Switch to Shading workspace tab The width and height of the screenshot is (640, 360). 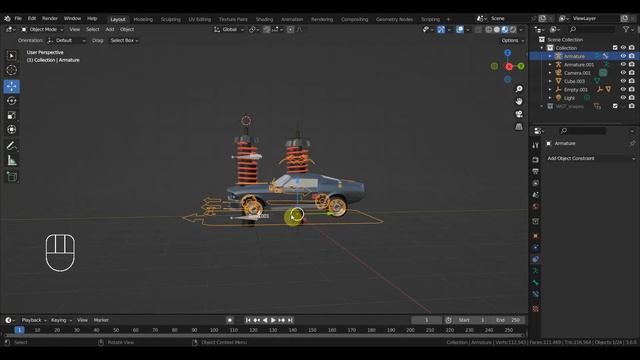click(264, 19)
